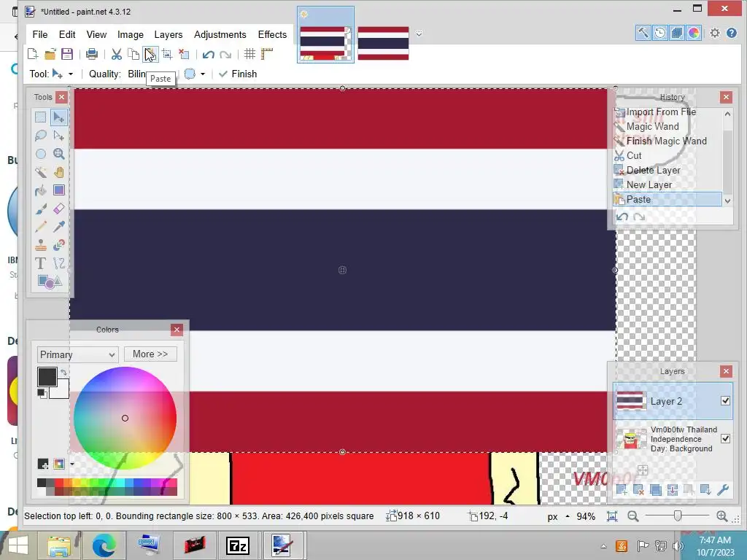Select the Paintbrush tool
Image resolution: width=747 pixels, height=560 pixels.
(41, 209)
